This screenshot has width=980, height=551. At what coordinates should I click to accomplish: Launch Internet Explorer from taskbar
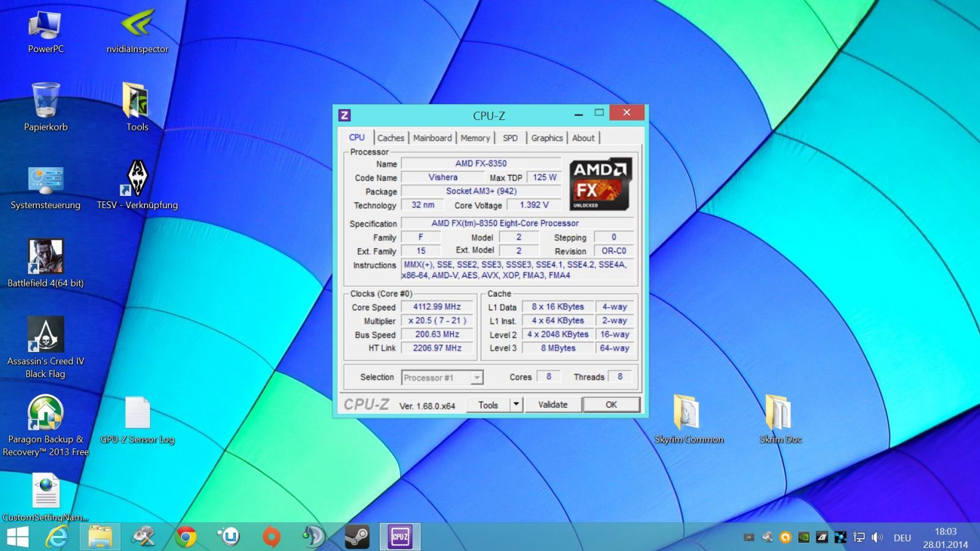(x=57, y=537)
